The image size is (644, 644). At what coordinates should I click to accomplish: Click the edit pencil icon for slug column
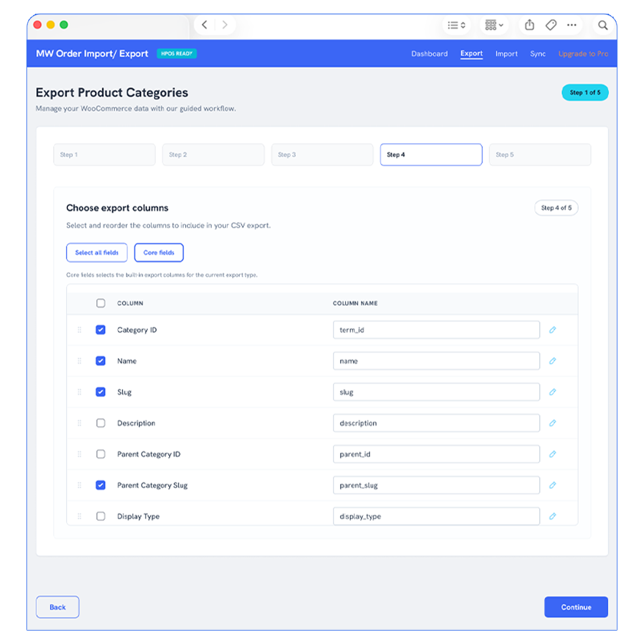pos(553,392)
